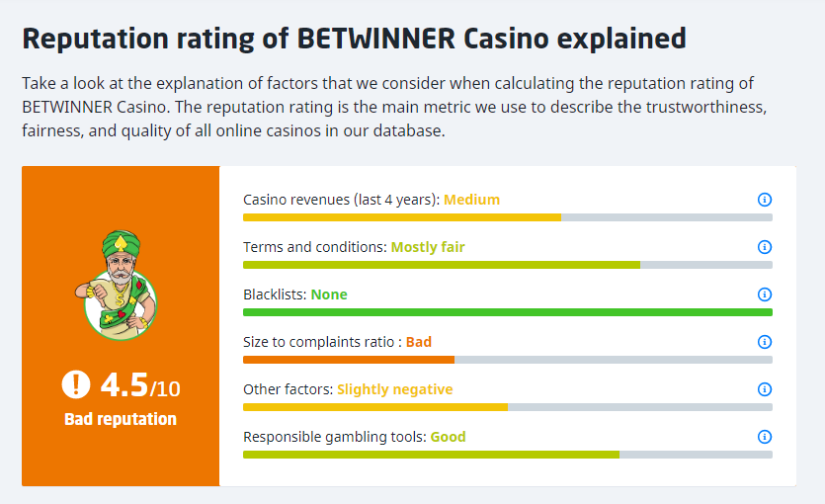Click info icon for Casino revenues
825x504 pixels.
(764, 200)
